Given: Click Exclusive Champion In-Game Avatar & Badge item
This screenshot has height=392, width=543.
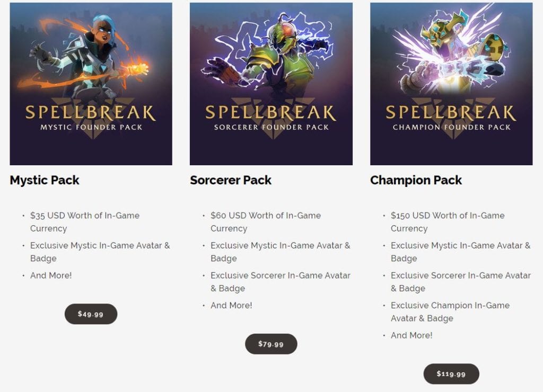Looking at the screenshot, I should (x=450, y=311).
